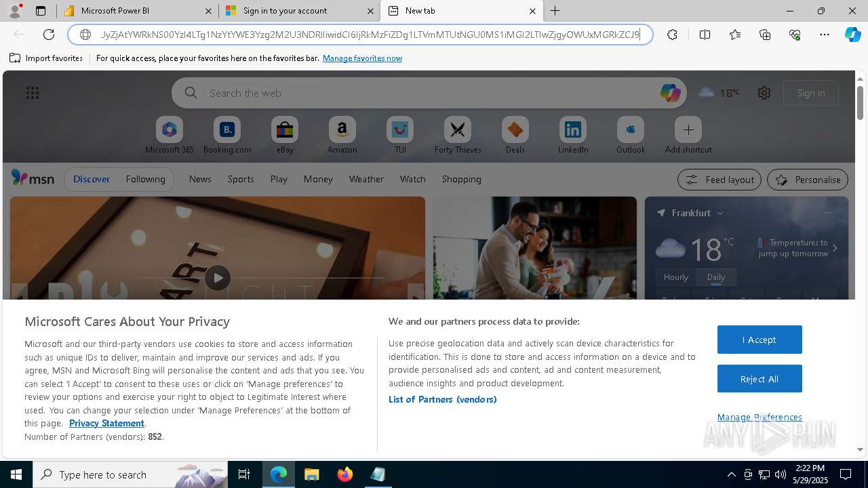Screen dimensions: 868x488
Task: Click Import favorites
Action: coord(46,58)
